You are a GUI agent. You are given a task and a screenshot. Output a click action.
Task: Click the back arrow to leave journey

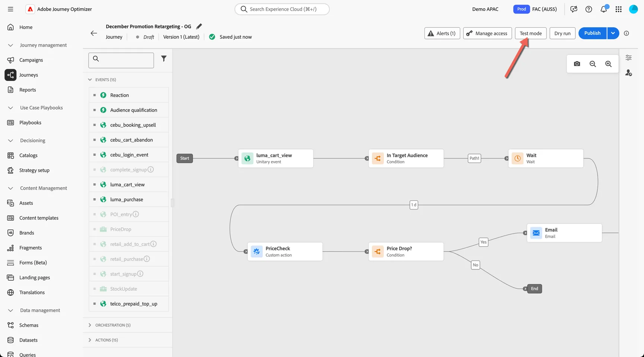click(x=94, y=33)
